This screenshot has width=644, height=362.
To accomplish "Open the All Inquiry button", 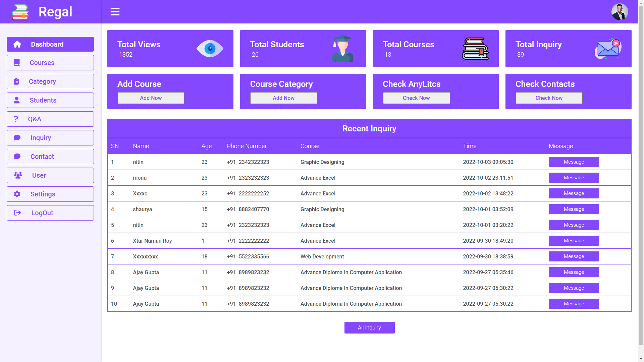I will (369, 327).
